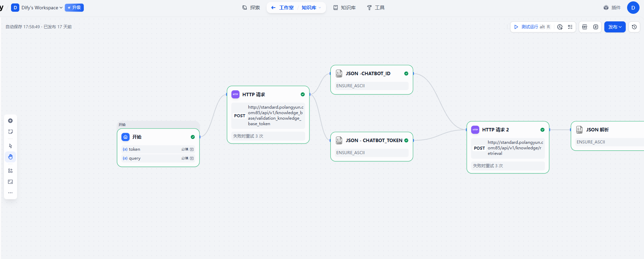
Task: View the run history icon
Action: pos(560,27)
